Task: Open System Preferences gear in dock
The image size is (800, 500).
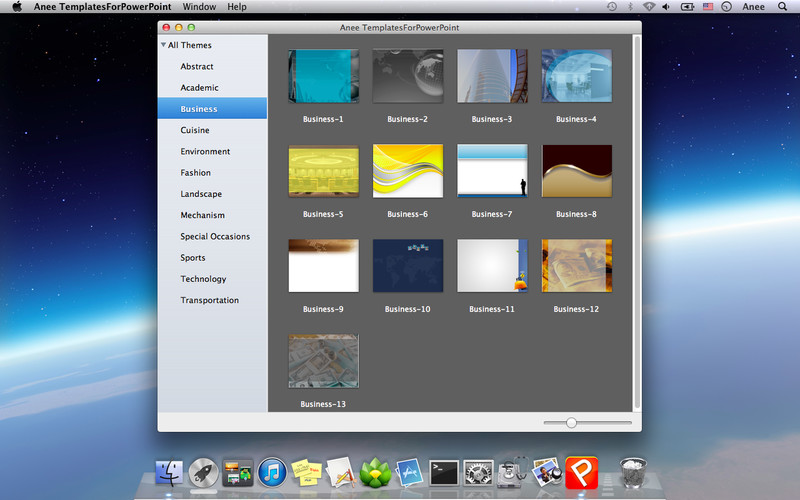Action: (x=478, y=472)
